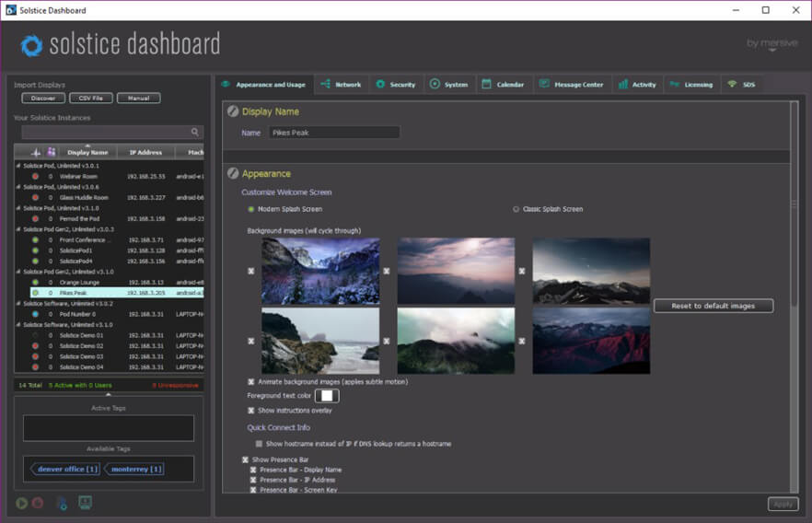Collapse the Solstice Pod Gen2, Unlimited v3.0.3 group

pos(18,229)
